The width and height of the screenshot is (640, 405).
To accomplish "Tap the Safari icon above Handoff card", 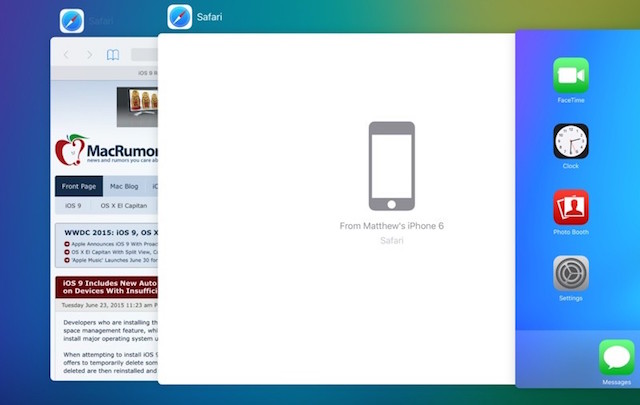I will click(x=180, y=17).
